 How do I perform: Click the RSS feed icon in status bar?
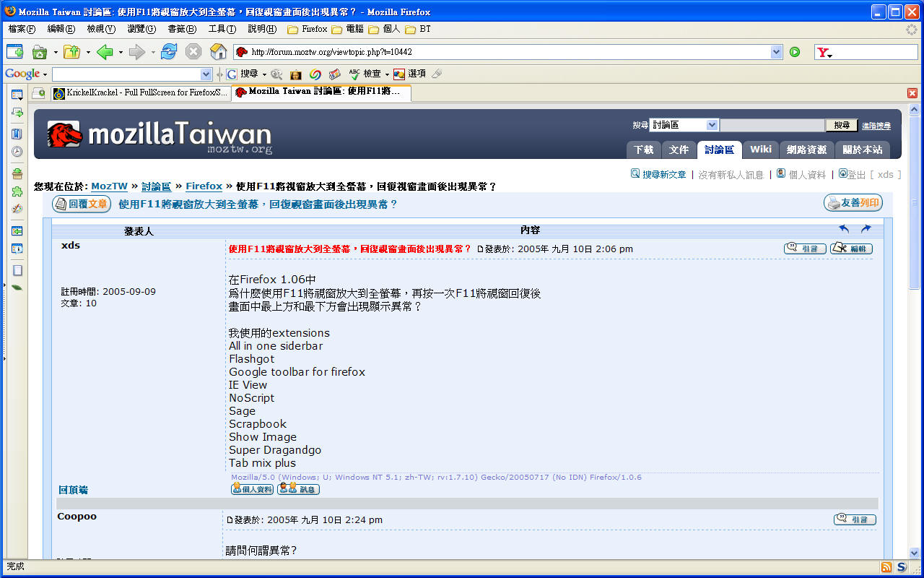[886, 567]
